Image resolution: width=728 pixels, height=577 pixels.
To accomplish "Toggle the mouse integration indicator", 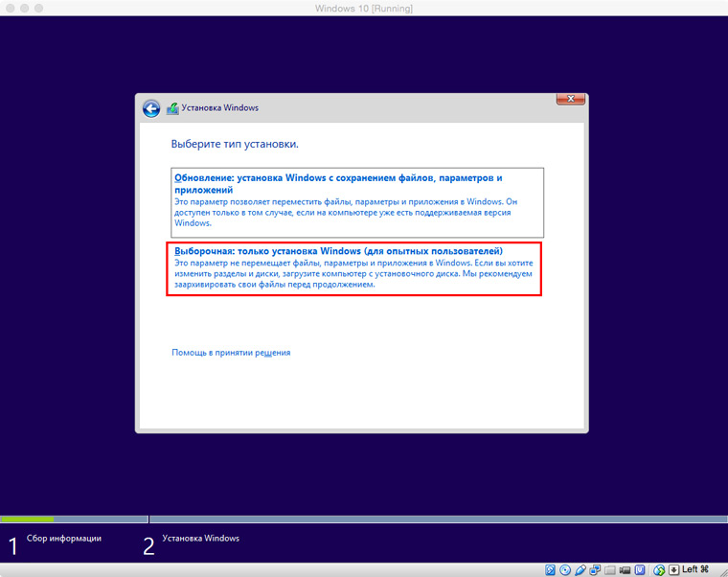I will [x=659, y=570].
